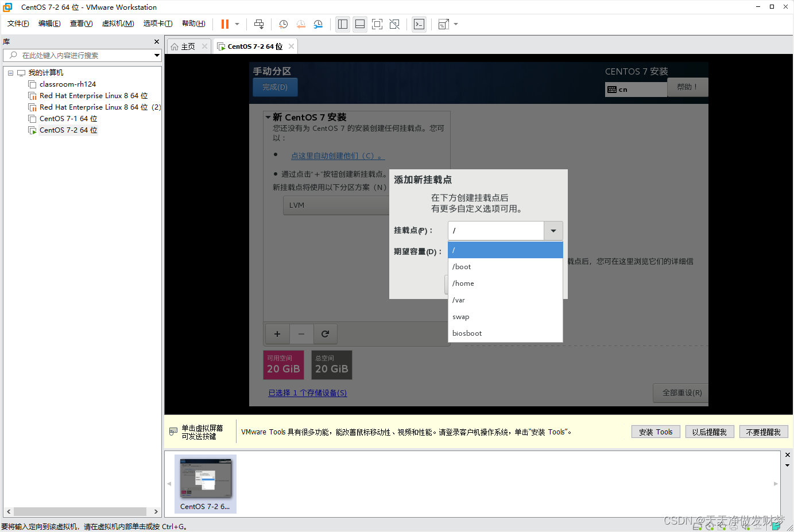The image size is (794, 532).
Task: Click the 帮助! help button
Action: (687, 87)
